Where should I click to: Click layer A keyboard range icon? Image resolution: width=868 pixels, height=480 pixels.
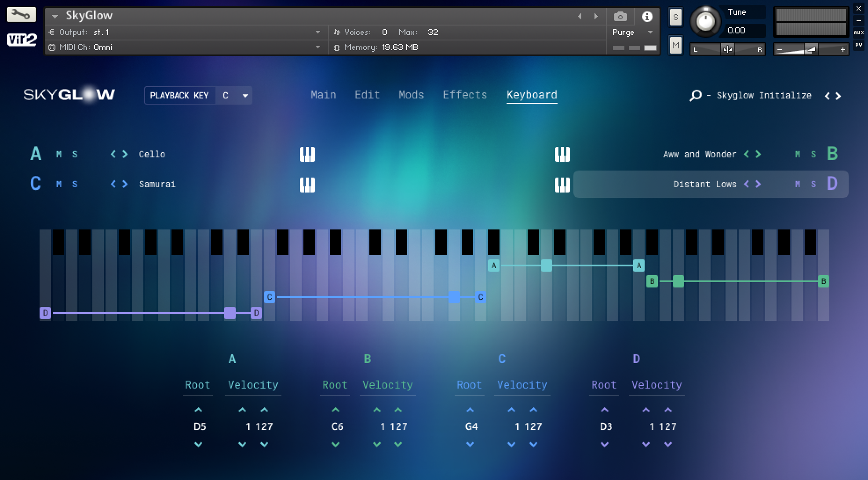307,154
